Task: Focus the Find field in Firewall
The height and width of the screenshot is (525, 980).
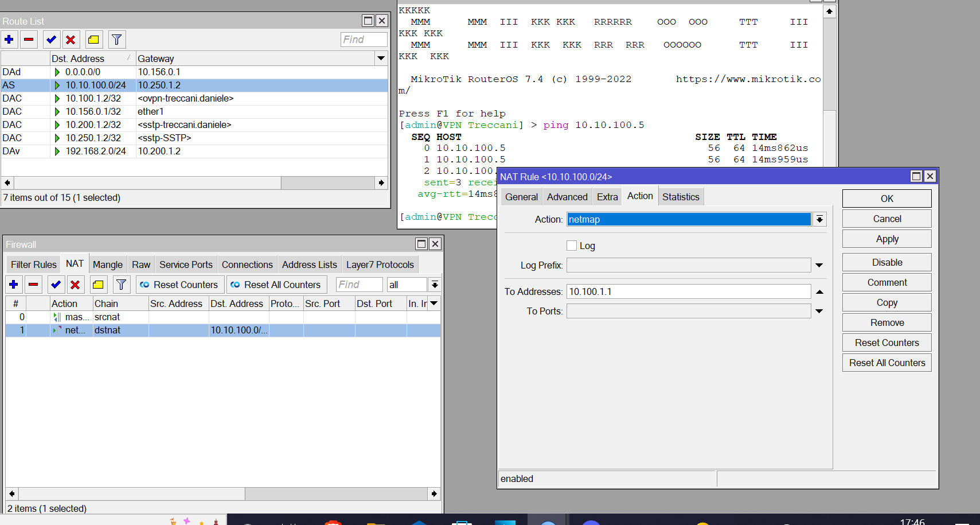Action: point(360,285)
